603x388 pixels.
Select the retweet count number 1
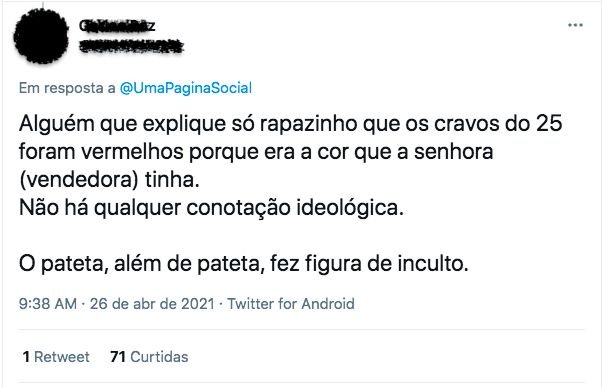[x=26, y=357]
